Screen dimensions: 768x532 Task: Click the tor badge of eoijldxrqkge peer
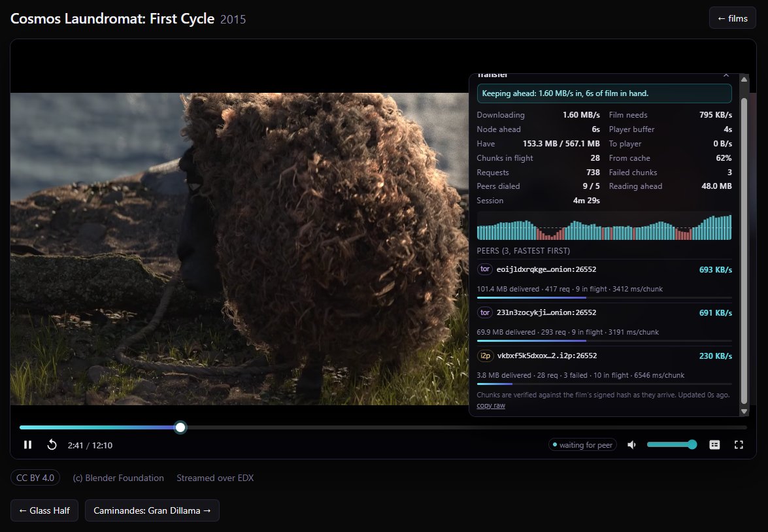[x=485, y=269]
